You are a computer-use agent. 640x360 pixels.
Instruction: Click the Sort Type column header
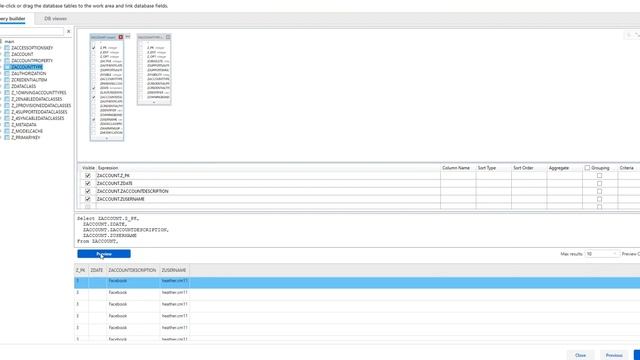[487, 168]
